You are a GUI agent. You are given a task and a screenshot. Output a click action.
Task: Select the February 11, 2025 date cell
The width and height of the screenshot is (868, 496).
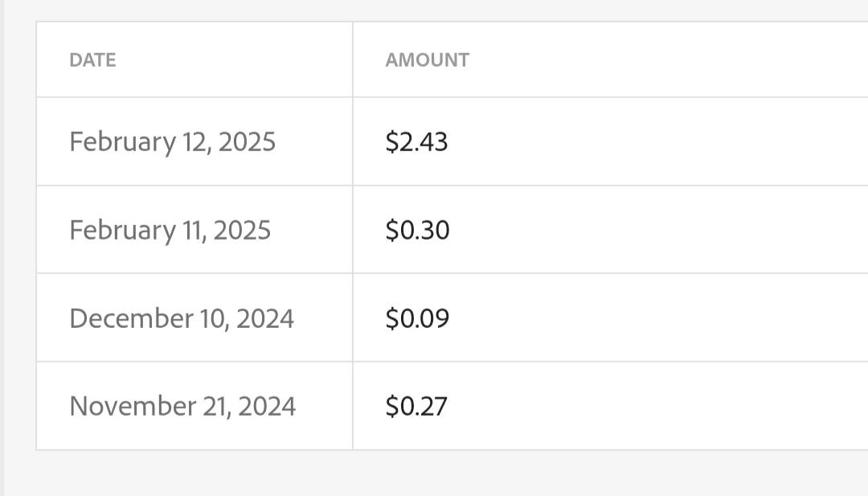(x=170, y=231)
